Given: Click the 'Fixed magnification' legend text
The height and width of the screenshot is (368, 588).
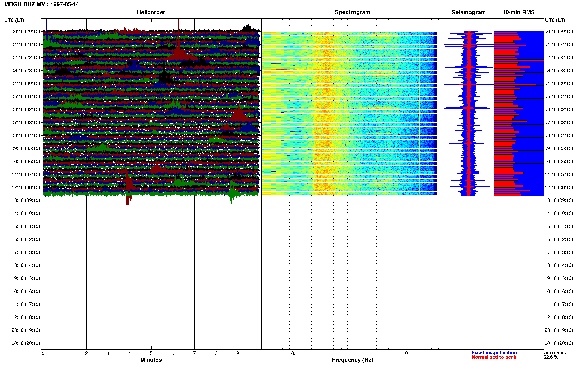Looking at the screenshot, I should point(494,352).
